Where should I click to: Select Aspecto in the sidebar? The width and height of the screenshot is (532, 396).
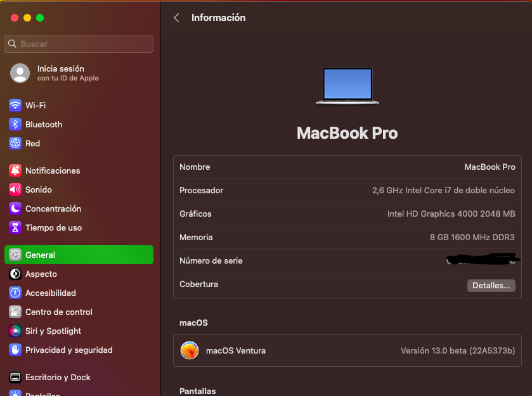point(79,274)
